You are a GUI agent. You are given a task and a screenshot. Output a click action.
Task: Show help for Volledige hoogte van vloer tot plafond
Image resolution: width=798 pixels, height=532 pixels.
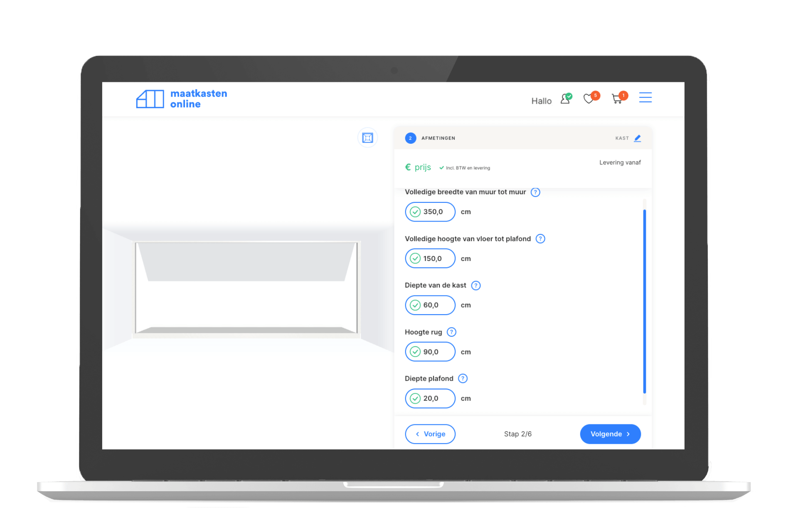[540, 239]
